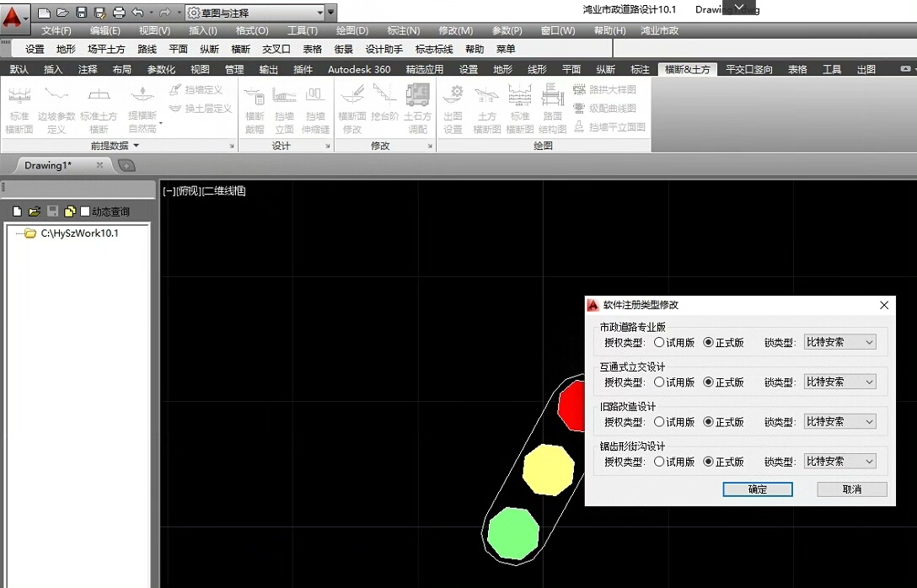Open 锁类型 dropdown for 互通式立交设计
Screen dimensions: 917x588
coord(839,382)
